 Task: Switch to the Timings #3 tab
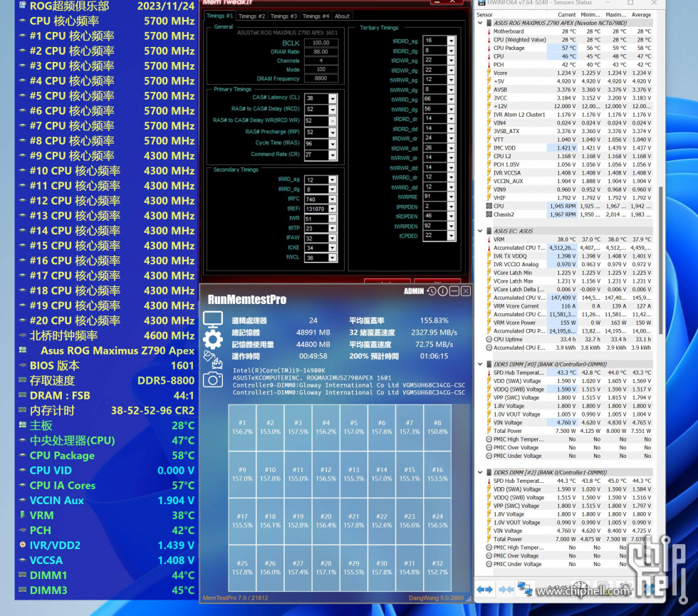click(283, 16)
